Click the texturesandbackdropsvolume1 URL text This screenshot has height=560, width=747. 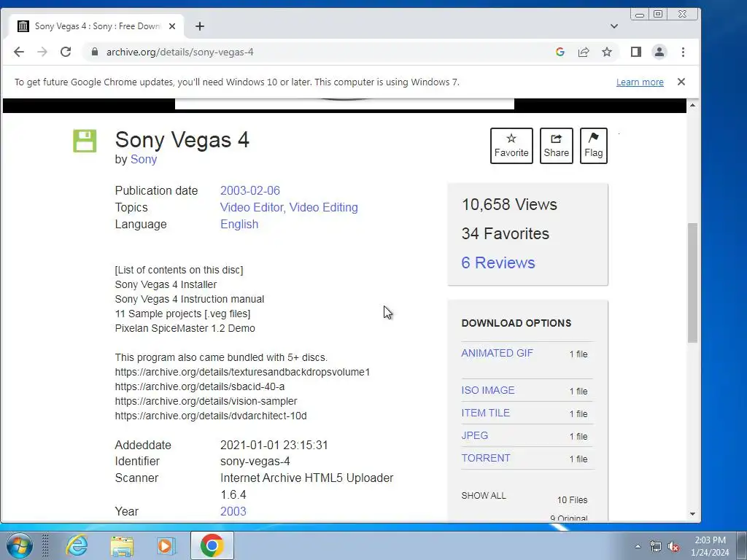[242, 372]
